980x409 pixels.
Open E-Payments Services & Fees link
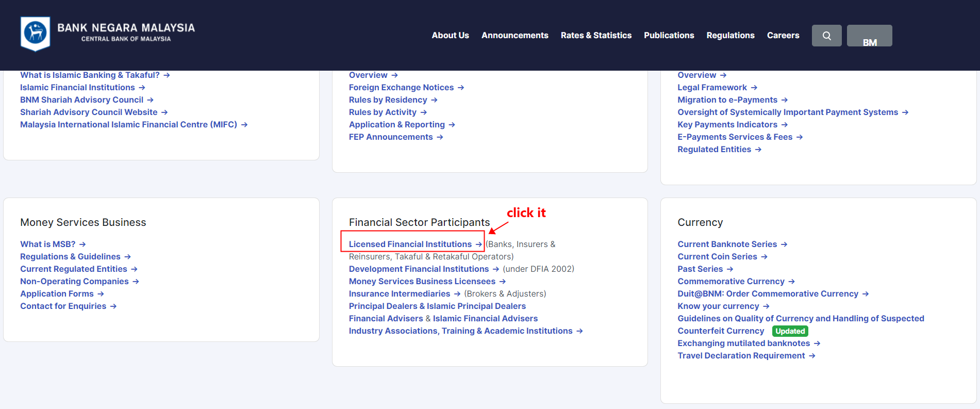tap(740, 137)
